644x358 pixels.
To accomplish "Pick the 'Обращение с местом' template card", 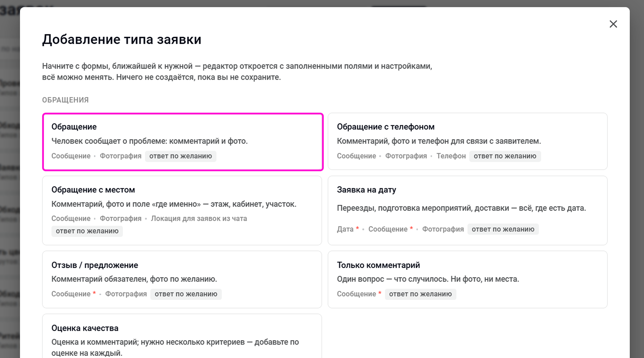I will pyautogui.click(x=182, y=211).
